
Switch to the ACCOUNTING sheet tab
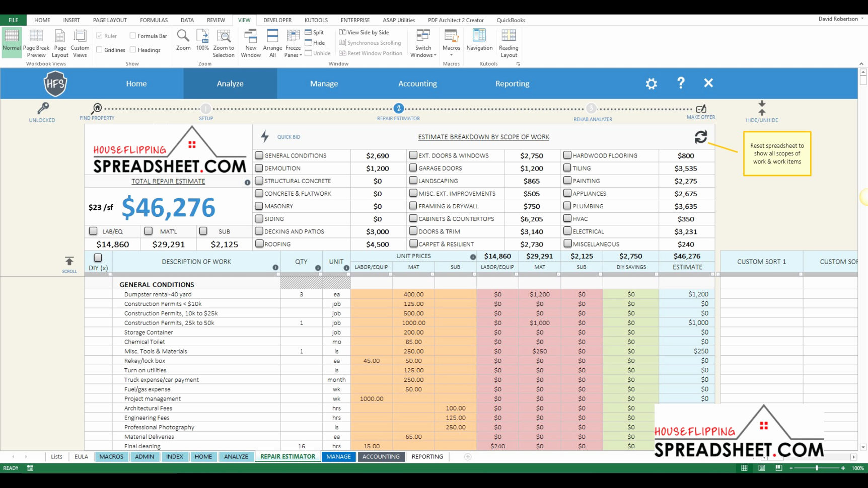tap(381, 456)
